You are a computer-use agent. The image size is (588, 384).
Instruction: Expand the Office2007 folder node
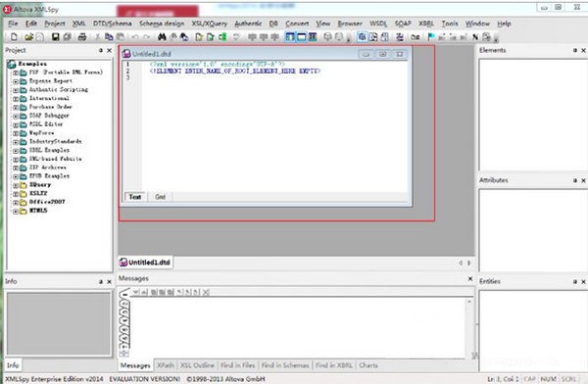tap(16, 203)
